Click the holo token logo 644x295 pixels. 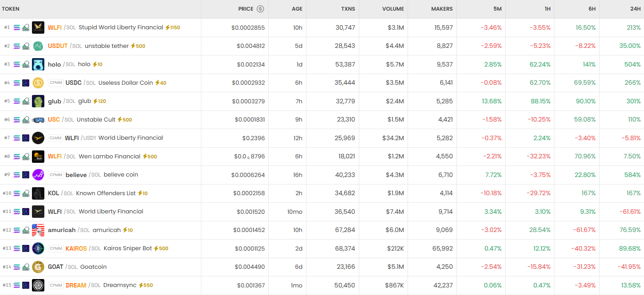pos(38,64)
